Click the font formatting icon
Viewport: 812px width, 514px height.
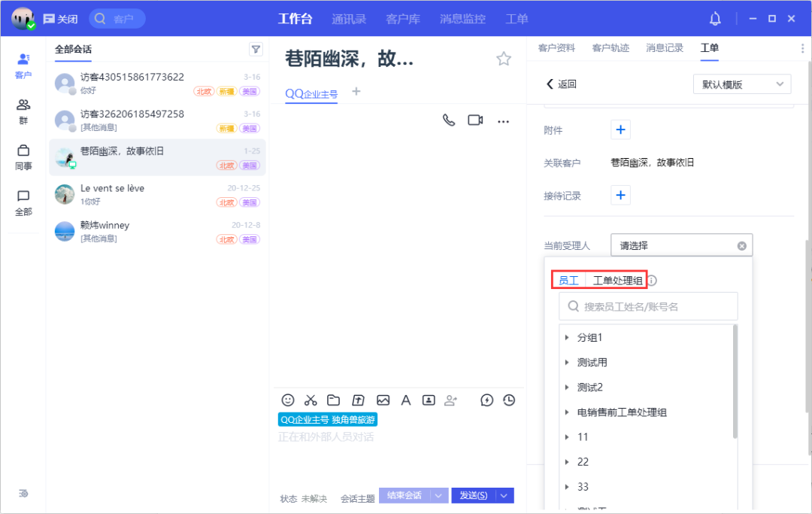point(406,400)
